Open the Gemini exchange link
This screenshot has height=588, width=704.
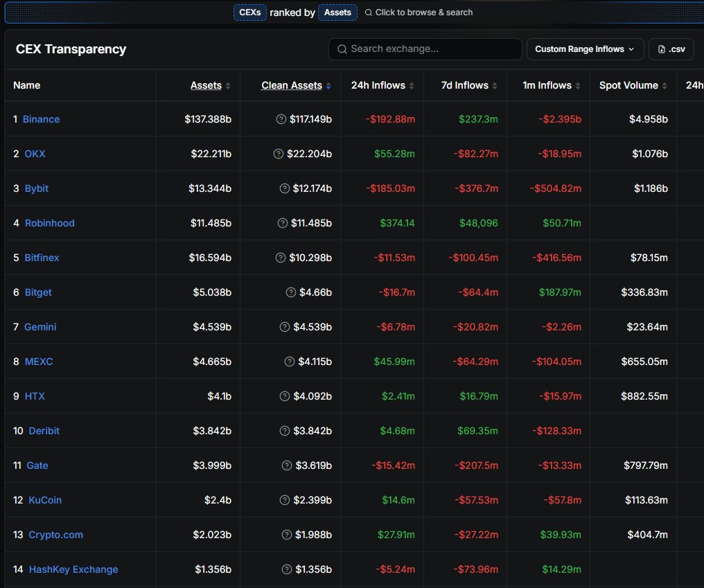click(x=40, y=327)
